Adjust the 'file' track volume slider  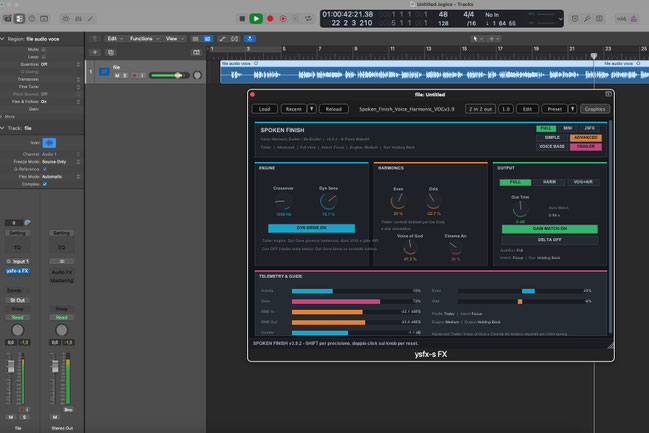[x=169, y=75]
